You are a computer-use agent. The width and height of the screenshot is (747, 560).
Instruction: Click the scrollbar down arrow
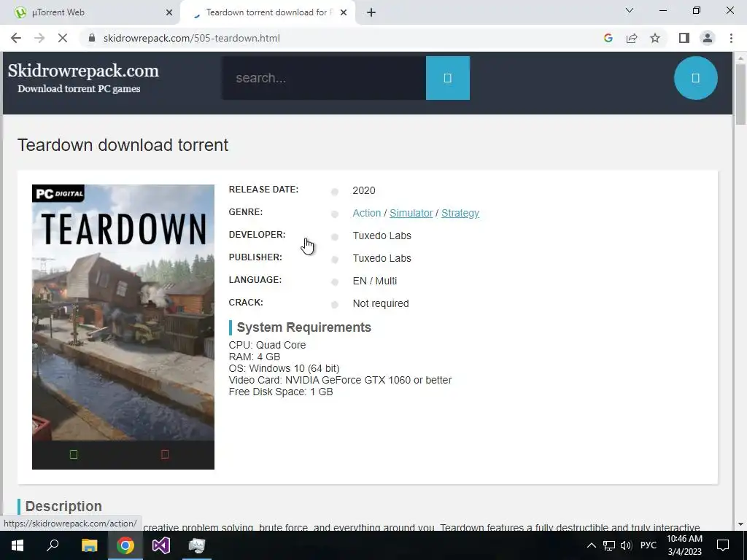(x=740, y=524)
